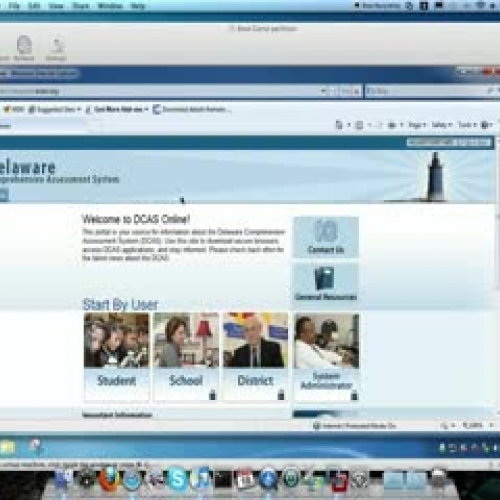The height and width of the screenshot is (500, 500).
Task: Click the Welcome to DCAS Online! heading
Action: click(136, 219)
